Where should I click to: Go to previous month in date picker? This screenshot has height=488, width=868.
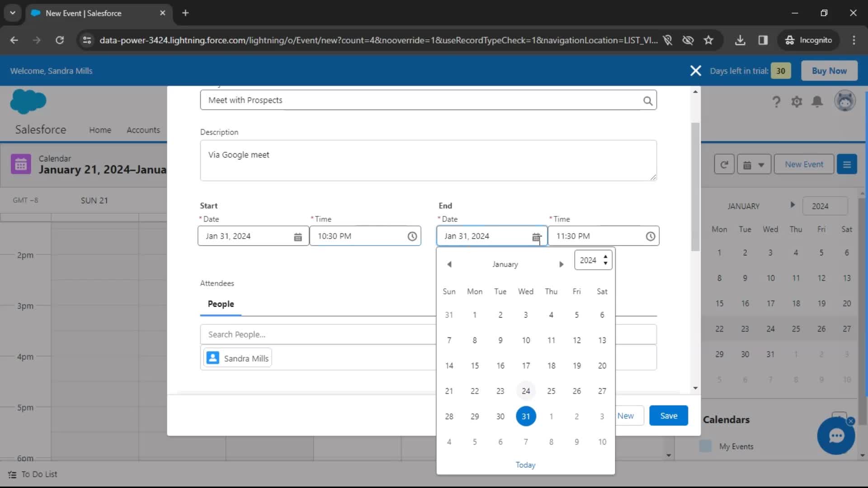click(449, 264)
